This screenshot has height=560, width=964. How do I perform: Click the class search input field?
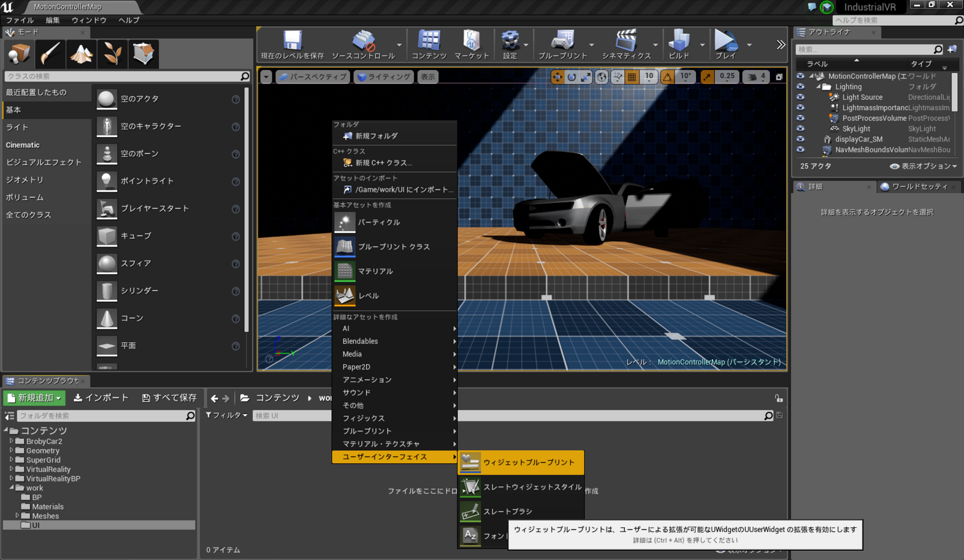(x=127, y=76)
